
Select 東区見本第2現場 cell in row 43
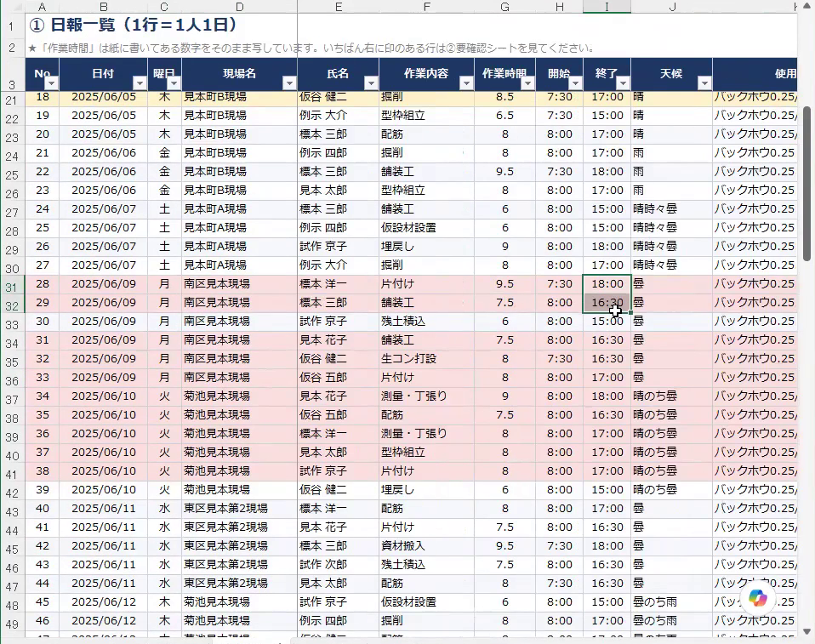tap(239, 509)
